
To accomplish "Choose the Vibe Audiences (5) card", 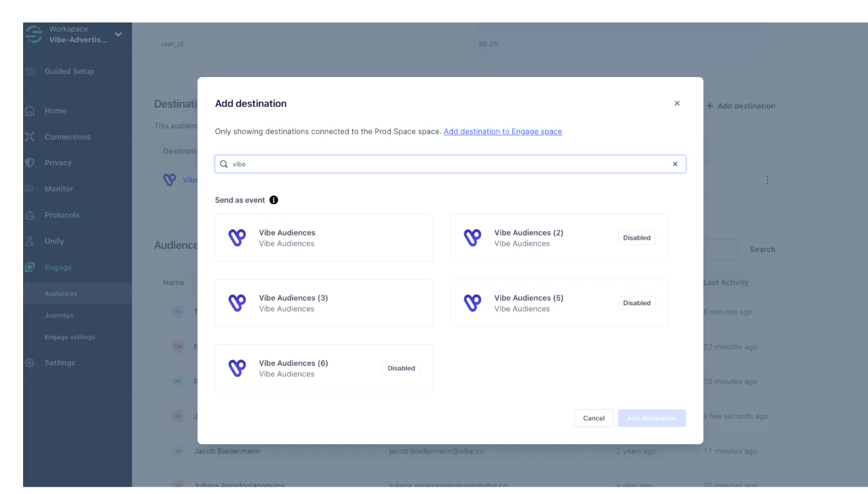I will (559, 303).
